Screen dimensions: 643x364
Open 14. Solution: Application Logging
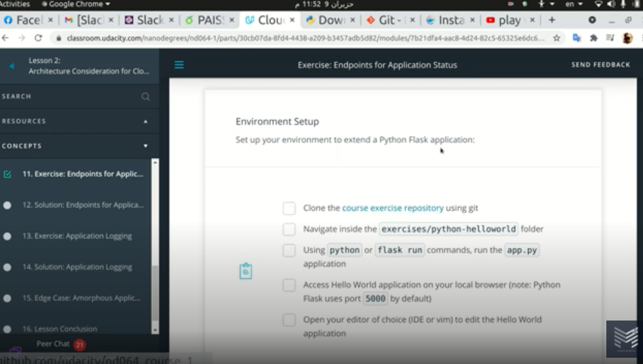[77, 267]
